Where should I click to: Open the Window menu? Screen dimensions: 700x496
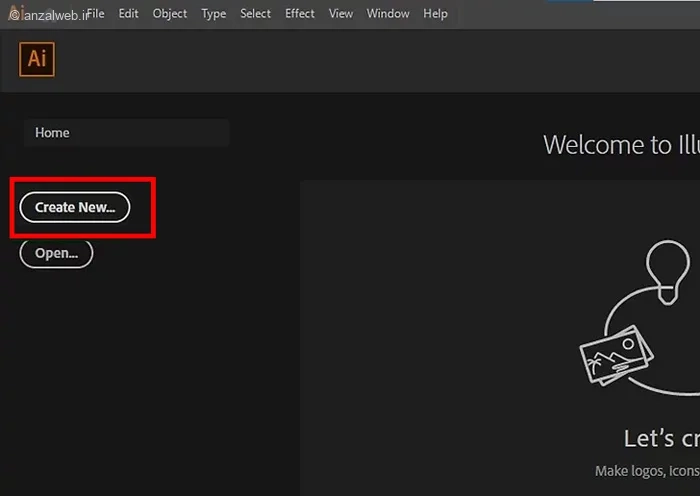[x=388, y=14]
